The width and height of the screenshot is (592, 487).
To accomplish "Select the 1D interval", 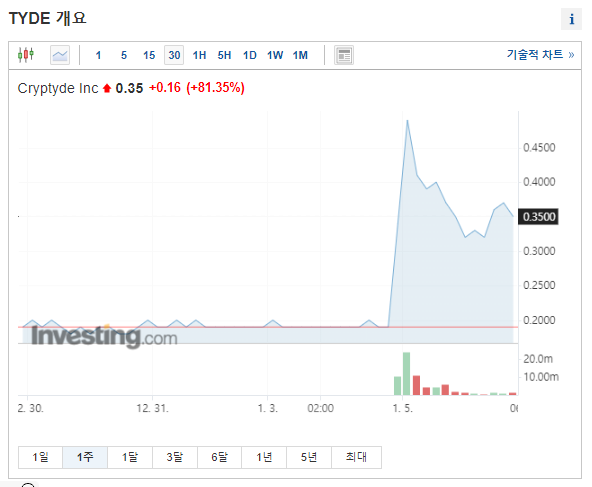I will (x=250, y=55).
